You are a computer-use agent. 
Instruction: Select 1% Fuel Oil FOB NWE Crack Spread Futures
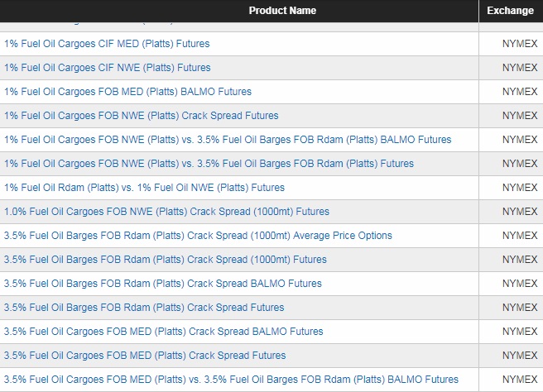point(142,115)
